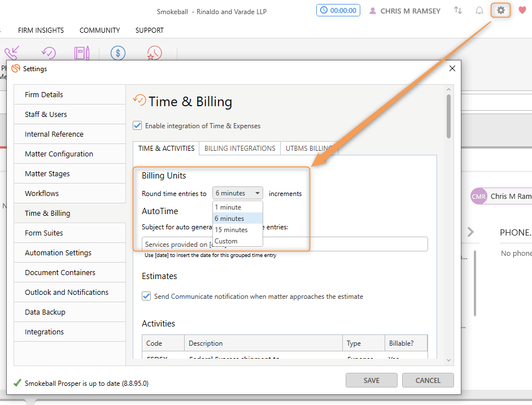Viewport: 532px width, 405px height.
Task: Click the scroll up arrow in settings
Action: tap(448, 89)
